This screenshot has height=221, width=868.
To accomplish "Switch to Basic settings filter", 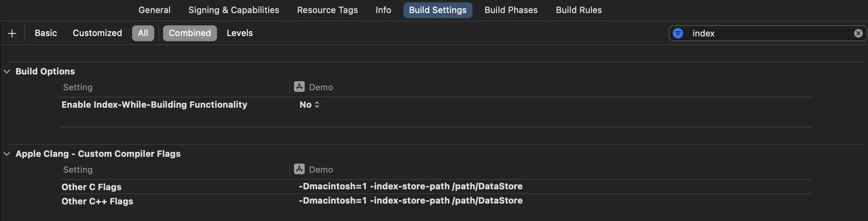I will [x=46, y=33].
